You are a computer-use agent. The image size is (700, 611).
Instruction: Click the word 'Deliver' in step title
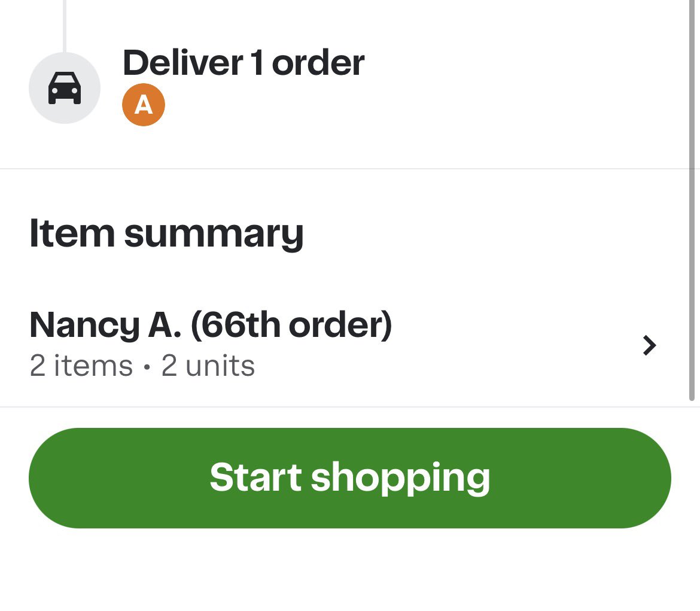pos(182,63)
